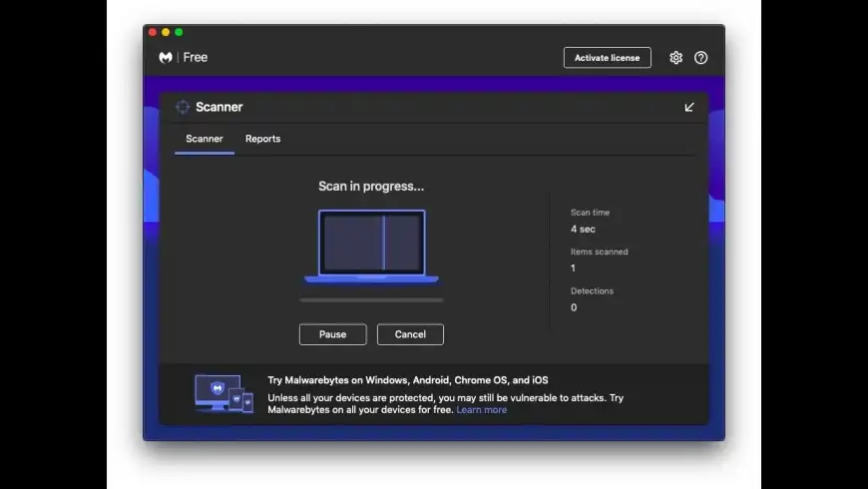Screen dimensions: 868x489
Task: Click the multi-device promo illustration
Action: click(x=223, y=394)
